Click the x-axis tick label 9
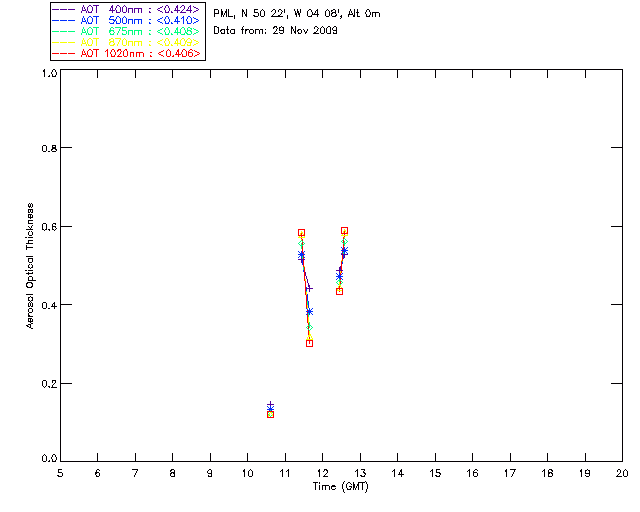This screenshot has width=640, height=512. (210, 473)
